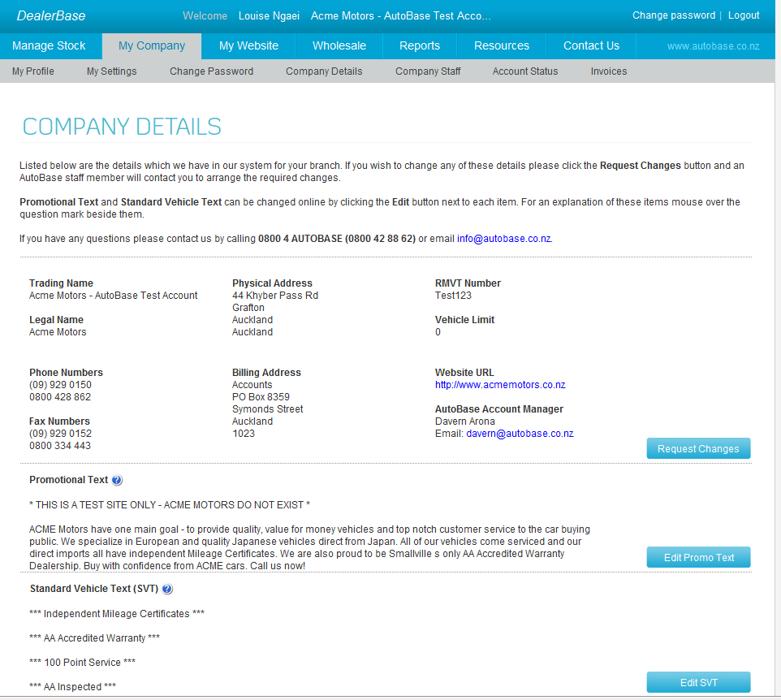Open the Contact Us tab
The image size is (781, 700).
click(591, 45)
